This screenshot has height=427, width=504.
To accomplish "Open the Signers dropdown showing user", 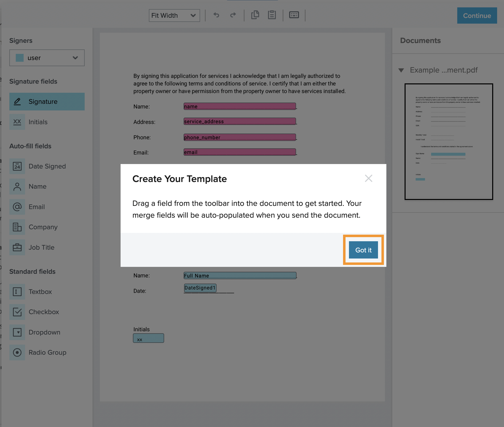I will pyautogui.click(x=47, y=58).
